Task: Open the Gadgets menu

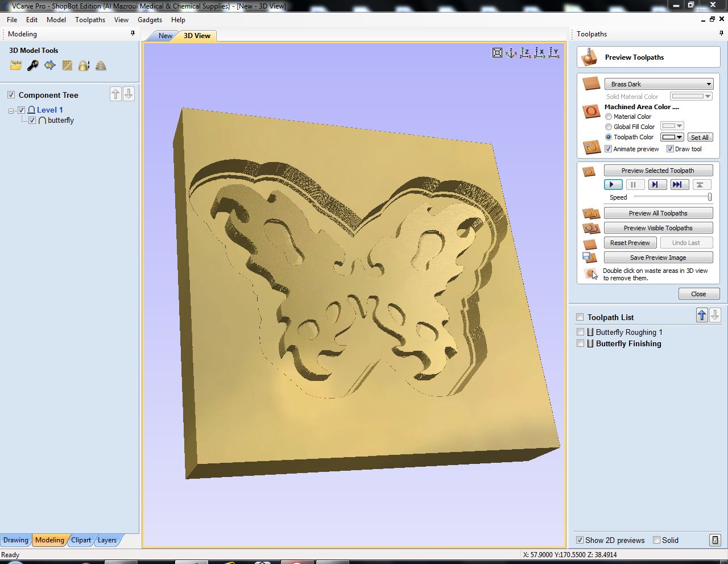Action: 150,19
